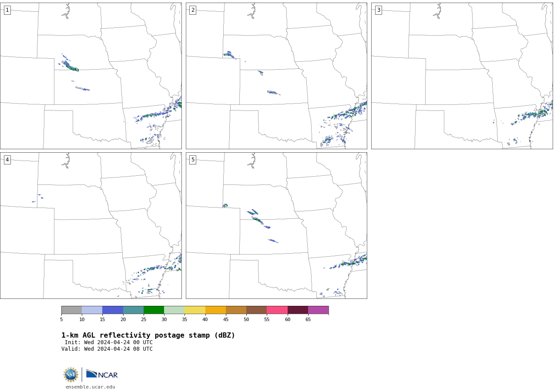Click the panel number 5 label
The image size is (557, 392).
tap(193, 160)
